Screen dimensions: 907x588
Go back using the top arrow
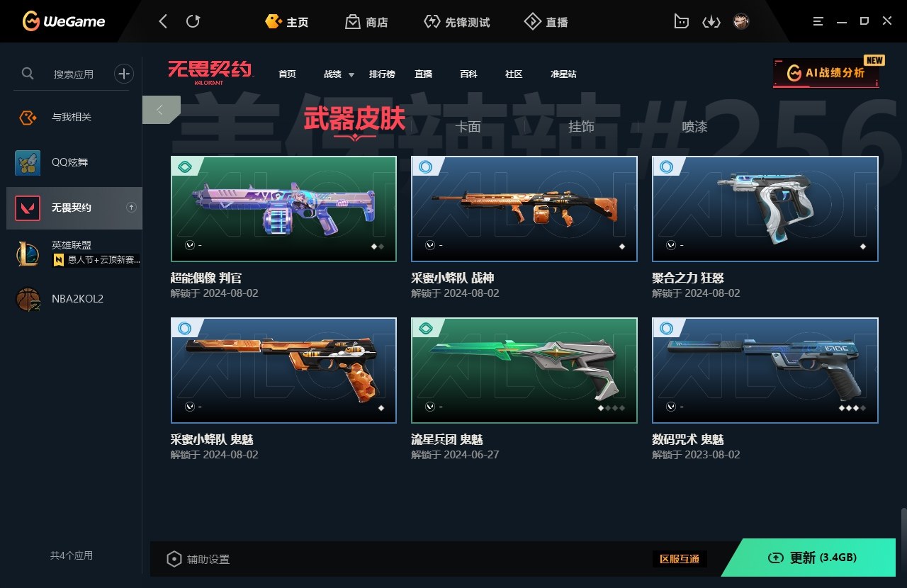pos(163,21)
